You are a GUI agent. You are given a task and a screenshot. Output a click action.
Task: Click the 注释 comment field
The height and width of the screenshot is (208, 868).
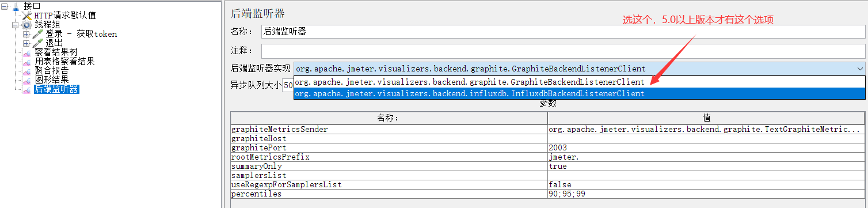pyautogui.click(x=563, y=51)
